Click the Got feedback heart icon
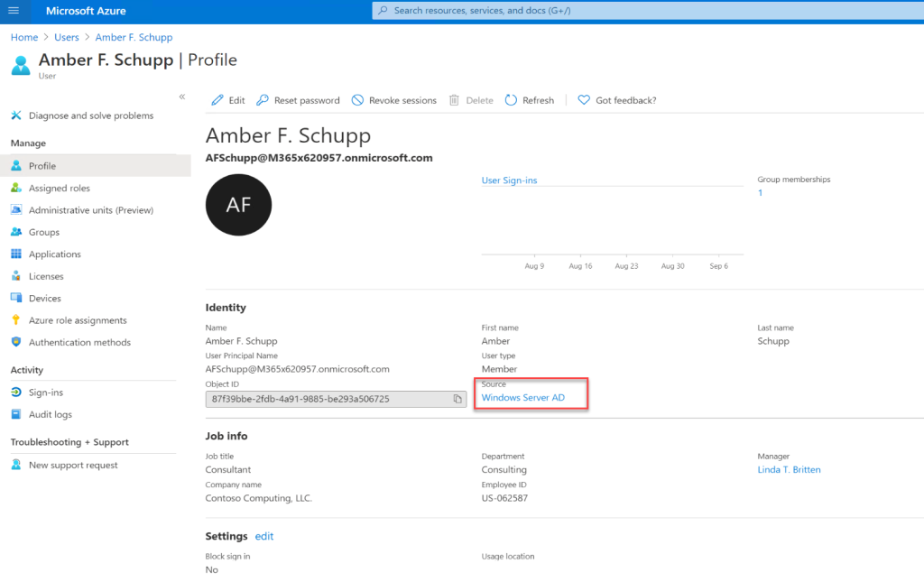Image resolution: width=924 pixels, height=582 pixels. [584, 100]
